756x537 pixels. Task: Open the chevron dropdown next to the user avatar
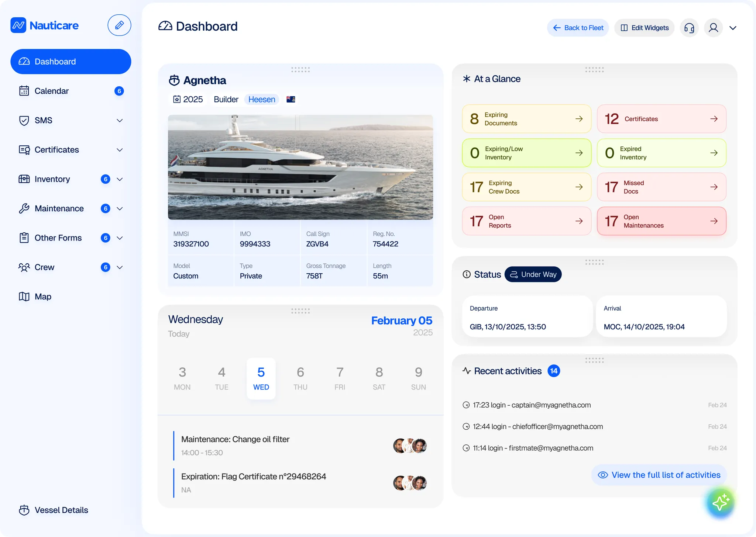tap(733, 28)
